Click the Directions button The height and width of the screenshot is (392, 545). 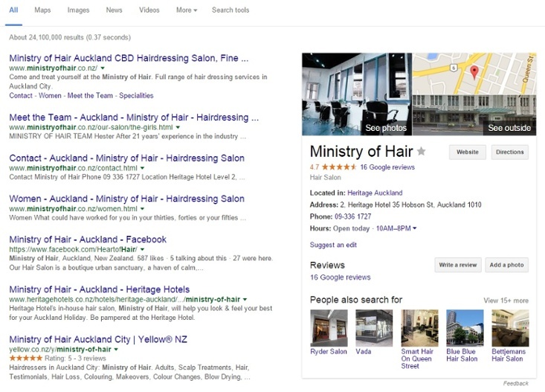[509, 152]
